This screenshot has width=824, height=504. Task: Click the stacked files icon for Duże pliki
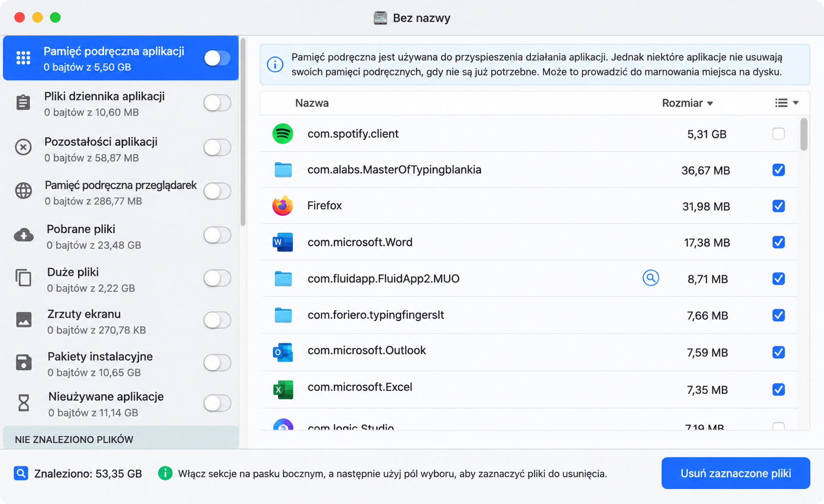(23, 278)
